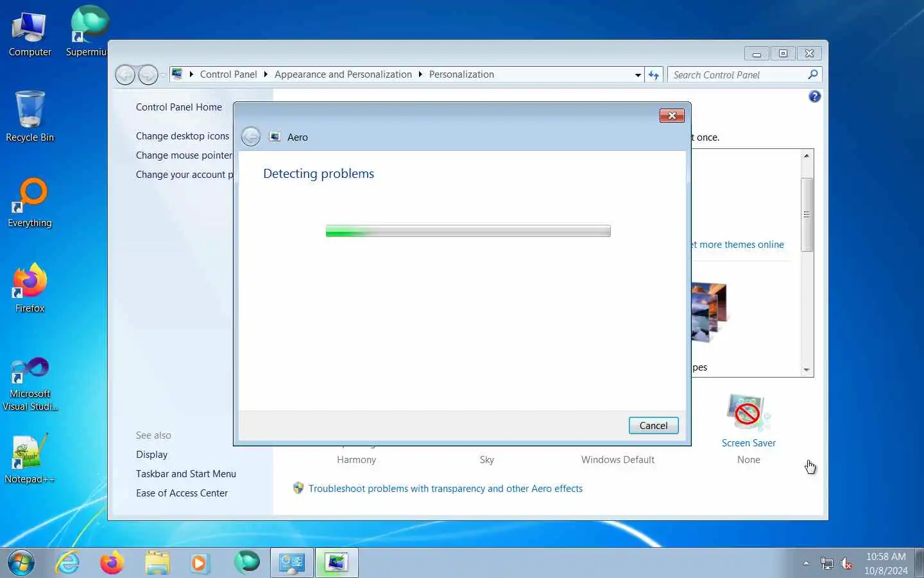Screen dimensions: 924x578
Task: Open Change mouse pointers link
Action: (184, 155)
